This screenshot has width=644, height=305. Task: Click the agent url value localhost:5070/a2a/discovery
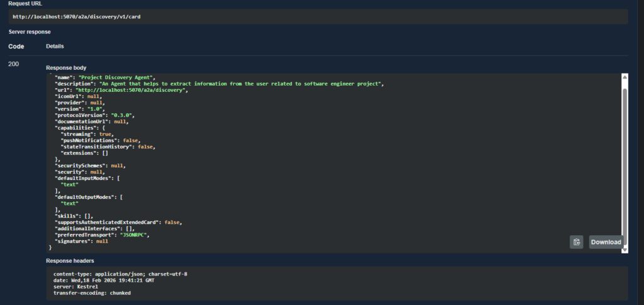tap(141, 90)
